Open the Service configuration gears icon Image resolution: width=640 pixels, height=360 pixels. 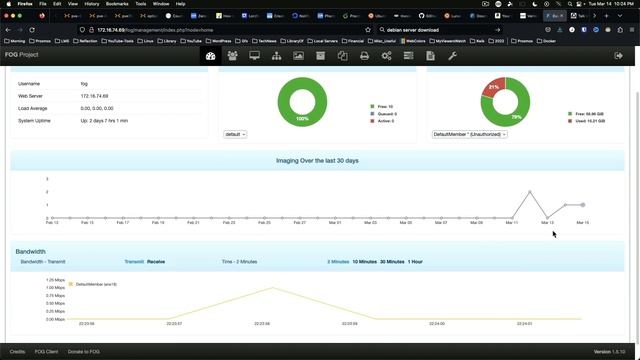pyautogui.click(x=387, y=56)
